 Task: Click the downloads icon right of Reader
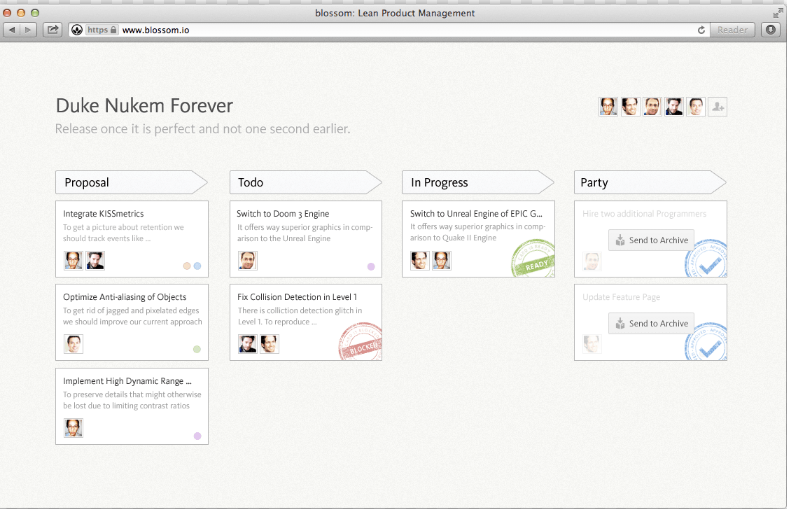pos(770,30)
